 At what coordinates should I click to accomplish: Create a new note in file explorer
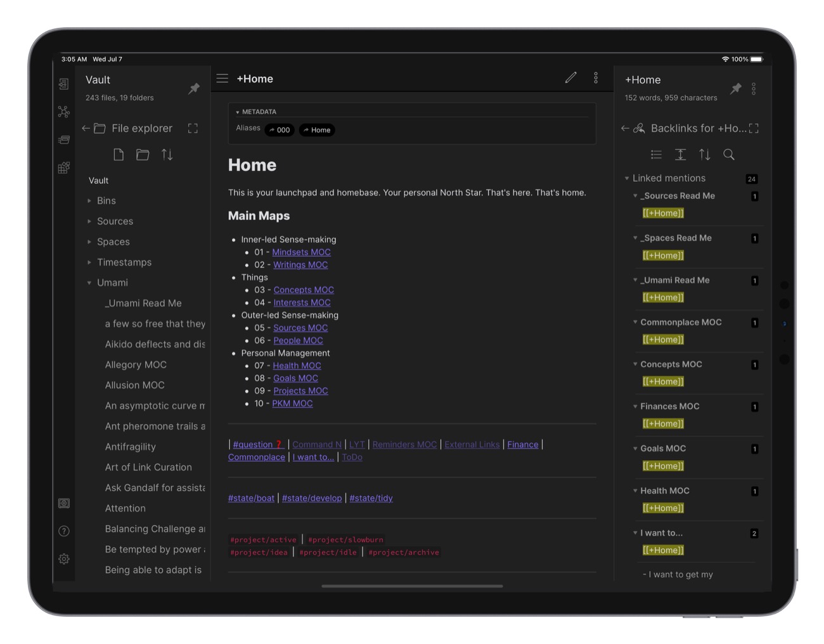tap(119, 155)
